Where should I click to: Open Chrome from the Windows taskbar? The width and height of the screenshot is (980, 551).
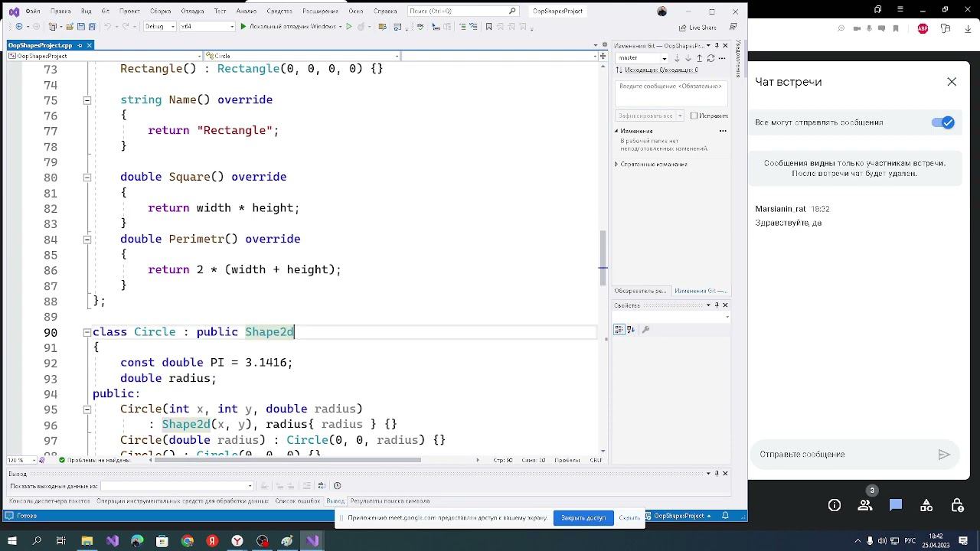click(x=188, y=541)
